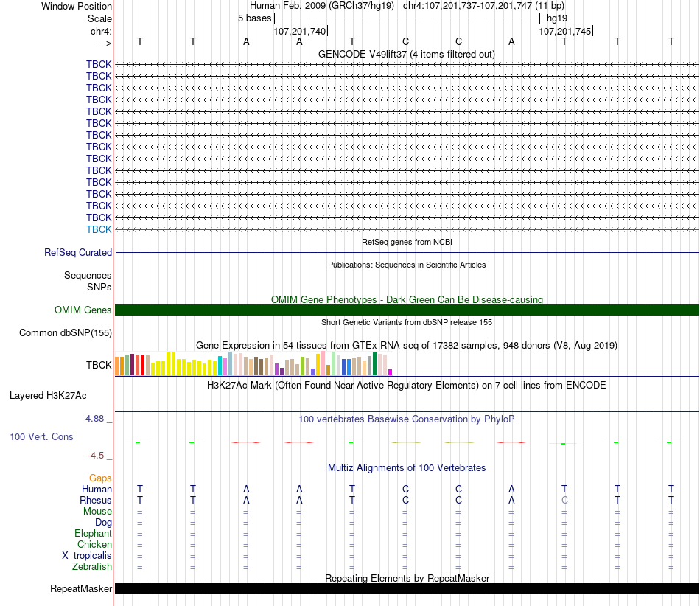The height and width of the screenshot is (606, 700).
Task: Open the GTEx Gene Expression track title
Action: point(407,345)
